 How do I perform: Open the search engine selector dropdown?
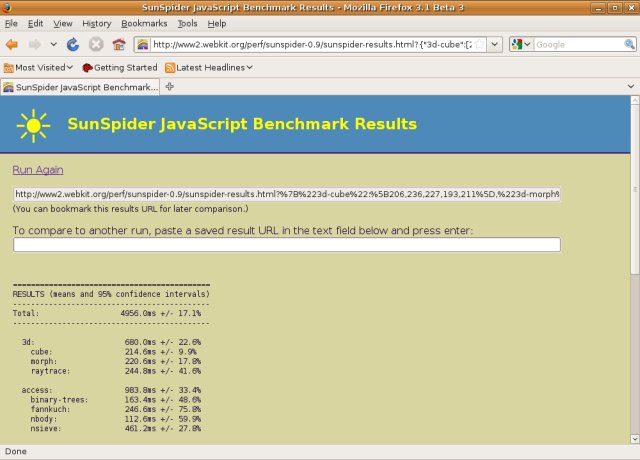click(x=521, y=44)
